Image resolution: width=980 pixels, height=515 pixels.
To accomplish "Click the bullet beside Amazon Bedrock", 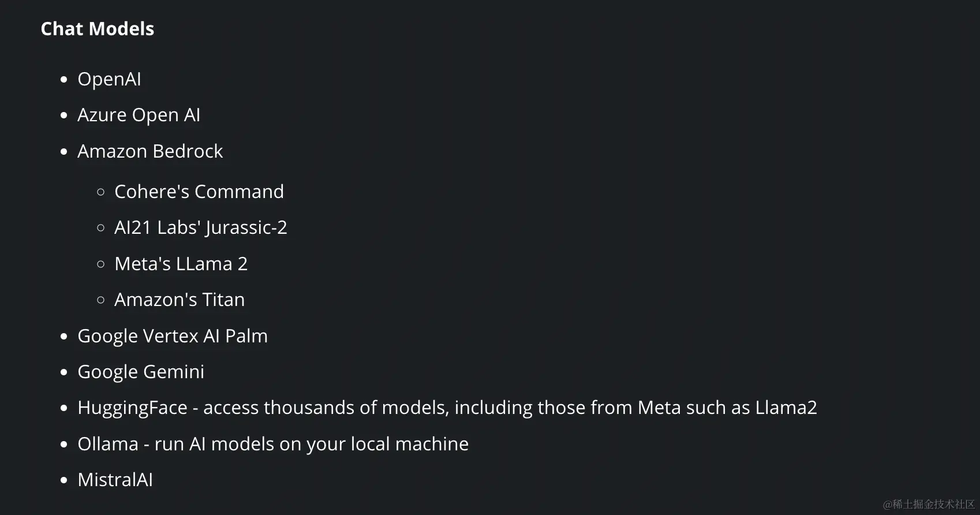I will (x=64, y=152).
